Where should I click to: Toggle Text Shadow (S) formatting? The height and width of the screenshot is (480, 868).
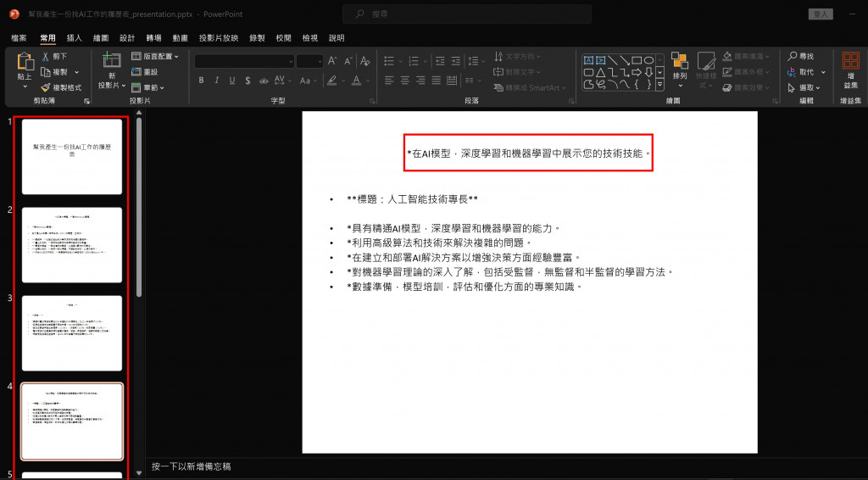(x=248, y=81)
